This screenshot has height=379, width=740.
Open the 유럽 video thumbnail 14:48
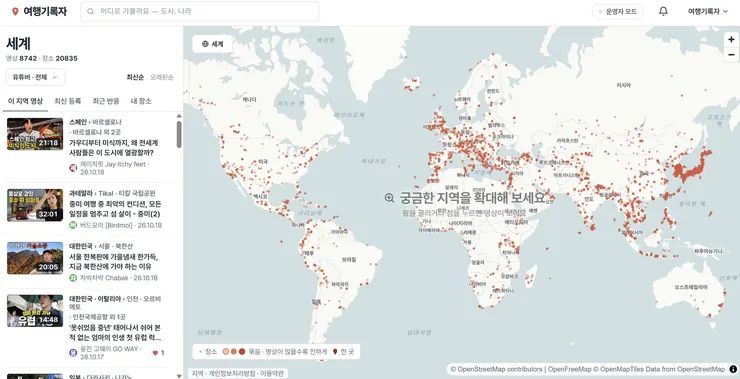point(35,311)
